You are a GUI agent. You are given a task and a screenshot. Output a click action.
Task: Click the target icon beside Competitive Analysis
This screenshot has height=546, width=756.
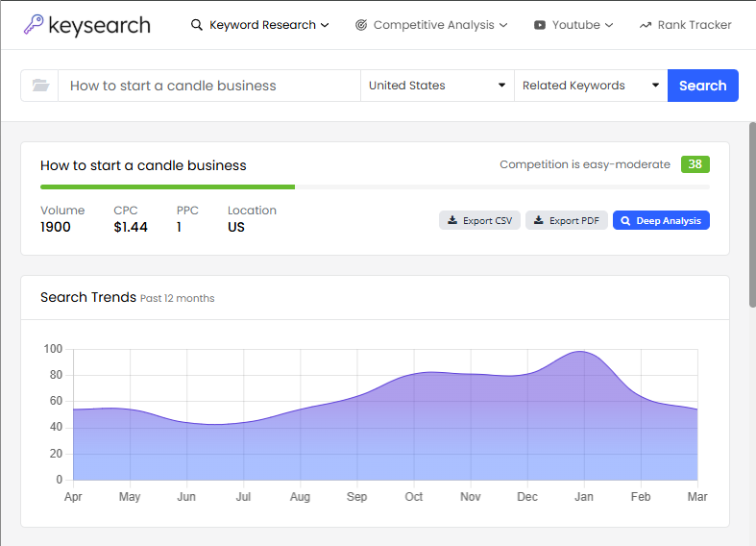coord(361,25)
